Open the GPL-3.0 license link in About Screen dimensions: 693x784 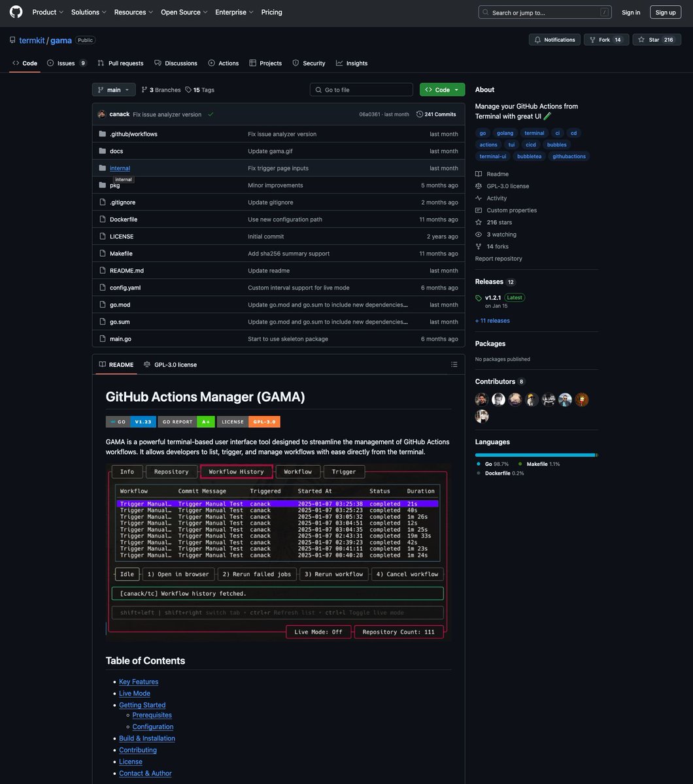(502, 186)
